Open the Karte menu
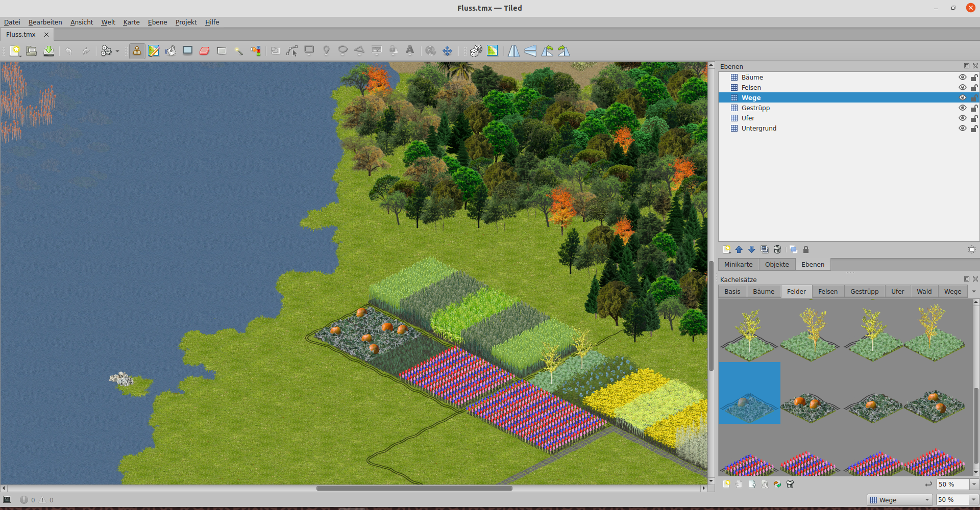This screenshot has width=980, height=510. 131,22
